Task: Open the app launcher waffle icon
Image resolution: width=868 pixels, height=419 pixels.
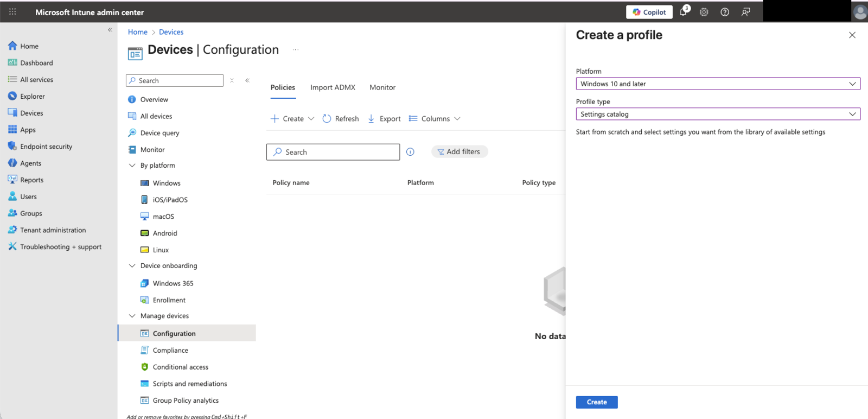Action: [x=12, y=11]
